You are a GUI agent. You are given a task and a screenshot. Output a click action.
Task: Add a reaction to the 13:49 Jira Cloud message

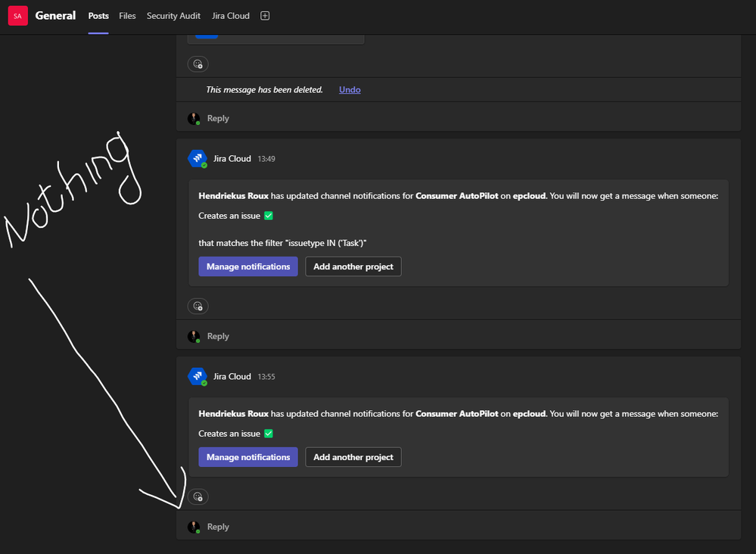click(x=198, y=307)
